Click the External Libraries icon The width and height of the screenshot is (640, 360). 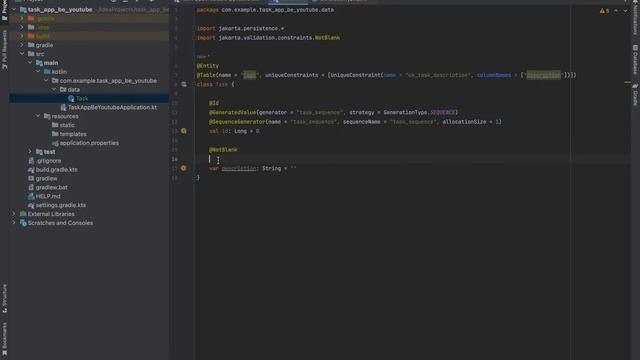23,214
